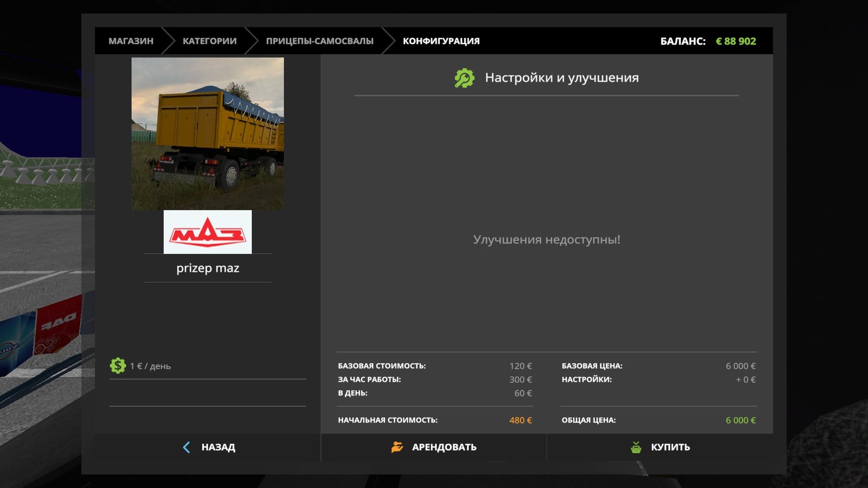Click the orange initial cost 480 € value
The height and width of the screenshot is (488, 868).
point(520,420)
